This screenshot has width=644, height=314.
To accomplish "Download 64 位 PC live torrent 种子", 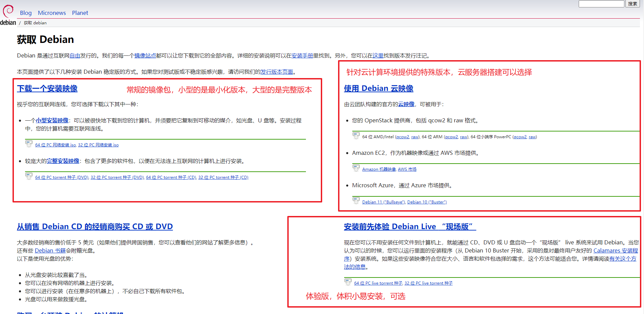I will pyautogui.click(x=378, y=283).
